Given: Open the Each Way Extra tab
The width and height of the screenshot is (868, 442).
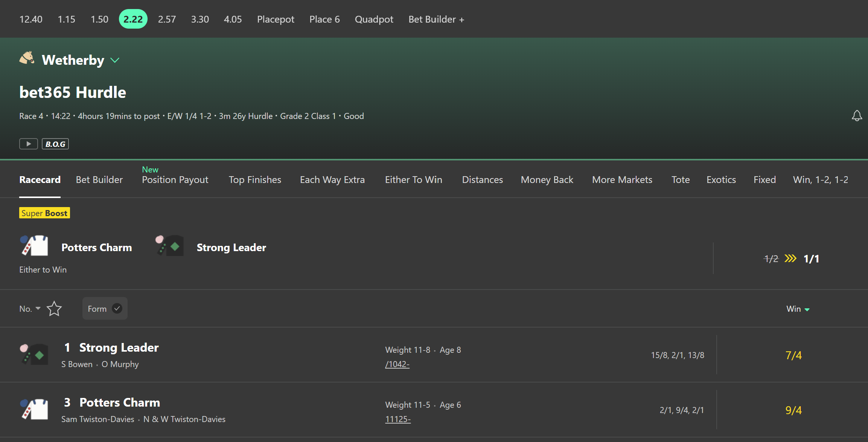Looking at the screenshot, I should 332,180.
